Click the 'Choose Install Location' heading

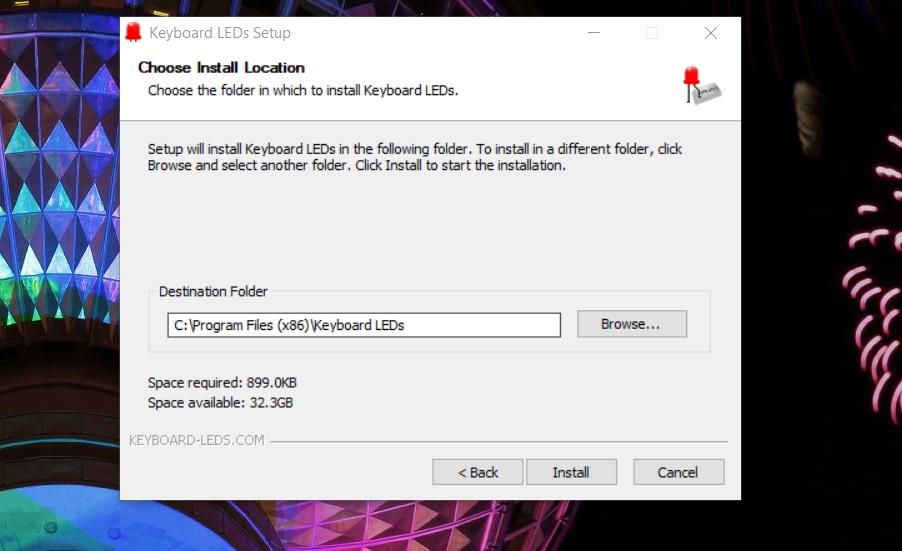pos(221,67)
